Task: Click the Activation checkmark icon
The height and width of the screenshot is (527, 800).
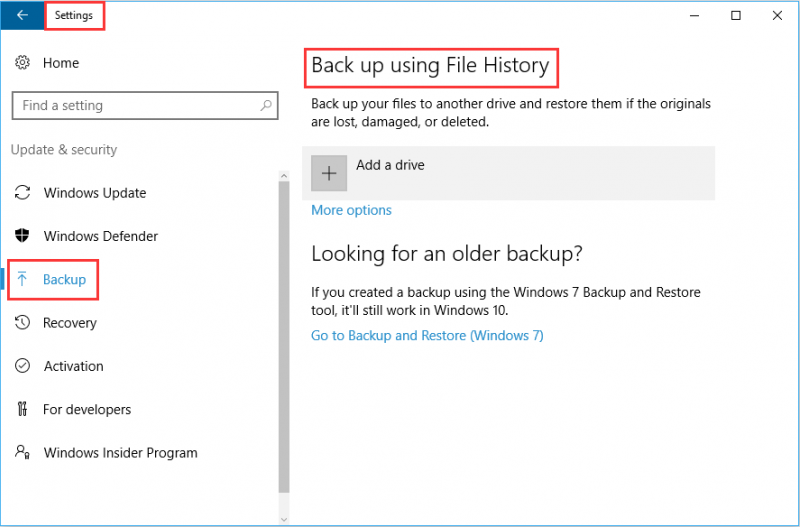Action: (x=22, y=366)
